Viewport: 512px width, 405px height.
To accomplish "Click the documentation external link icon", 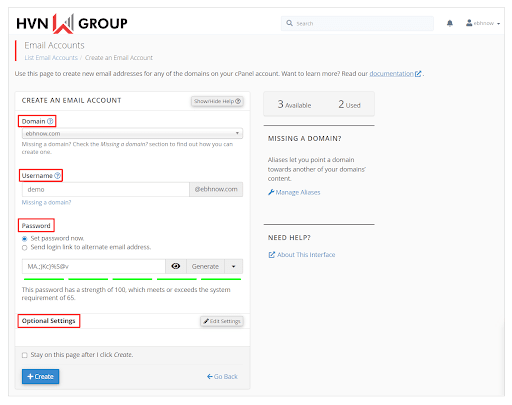I will [x=418, y=74].
